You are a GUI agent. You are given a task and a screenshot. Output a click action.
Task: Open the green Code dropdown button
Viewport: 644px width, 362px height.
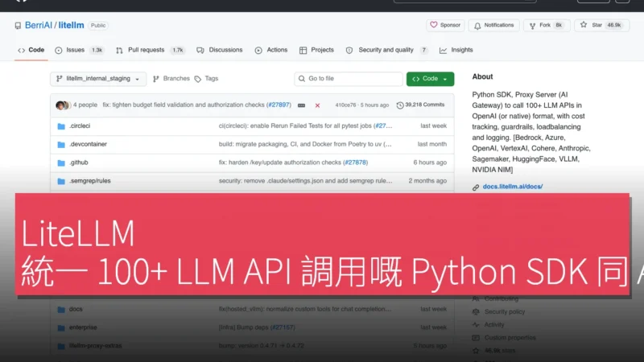[x=430, y=79]
